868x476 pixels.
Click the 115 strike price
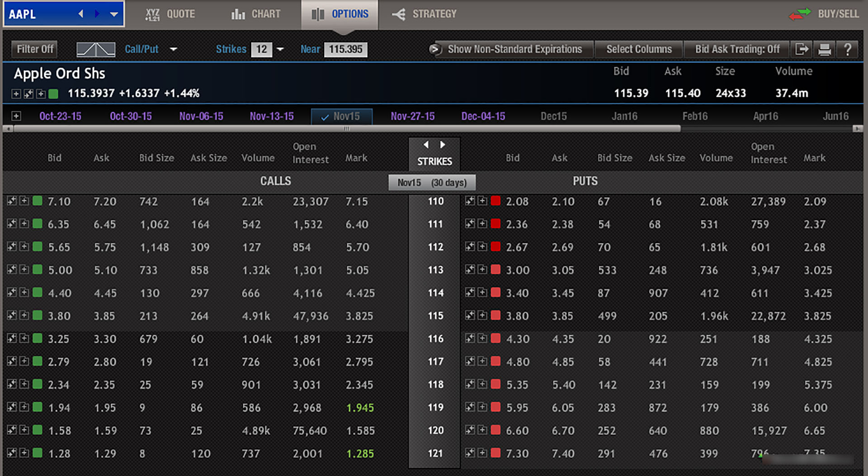pyautogui.click(x=435, y=316)
